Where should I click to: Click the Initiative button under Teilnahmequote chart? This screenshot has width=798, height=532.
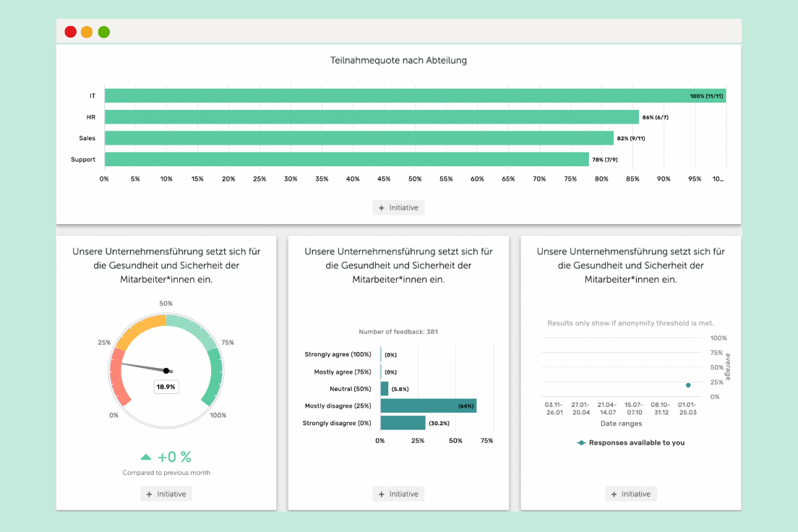coord(398,207)
